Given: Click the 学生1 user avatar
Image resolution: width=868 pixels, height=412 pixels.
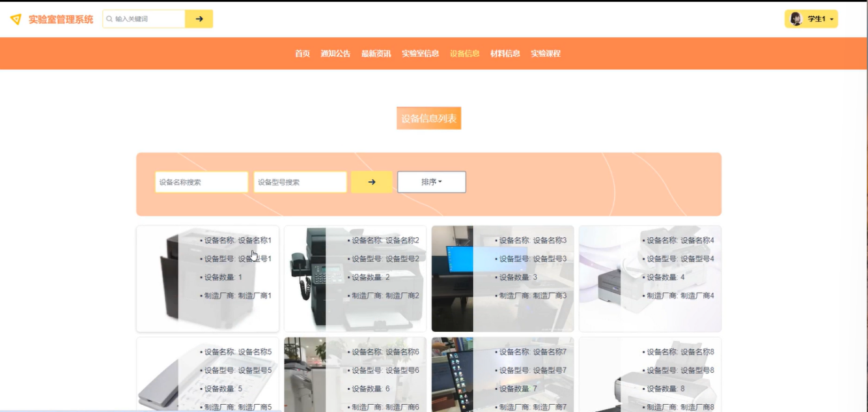Looking at the screenshot, I should pos(795,19).
